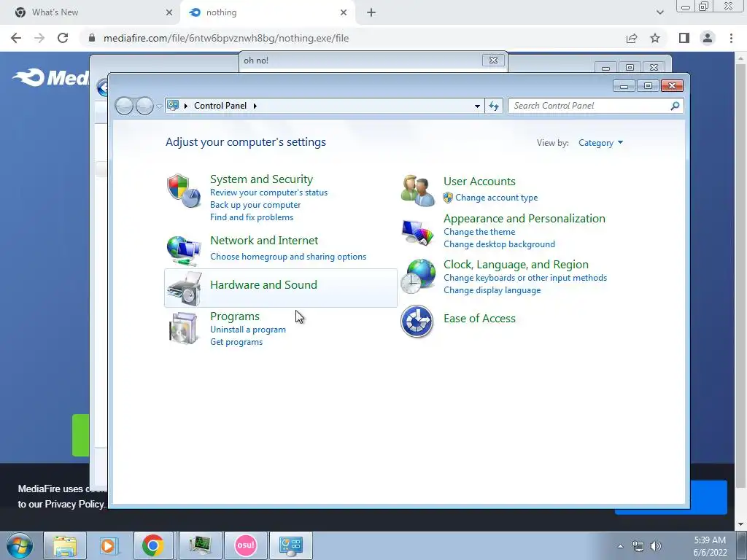Open Programs disc box icon
747x560 pixels.
pos(184,328)
